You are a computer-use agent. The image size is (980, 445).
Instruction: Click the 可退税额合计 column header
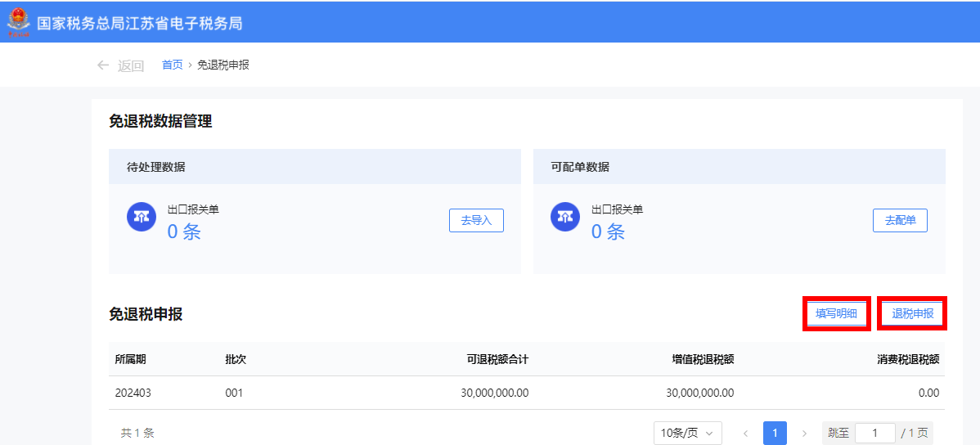click(x=497, y=359)
